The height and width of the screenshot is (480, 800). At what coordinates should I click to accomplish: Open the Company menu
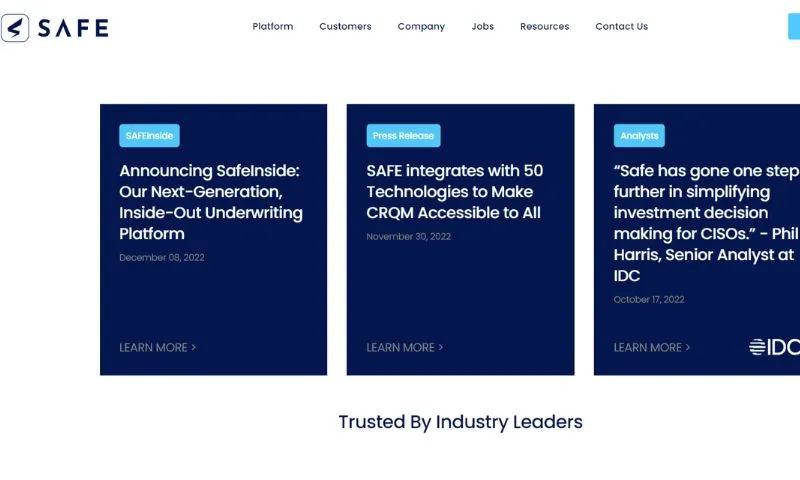(x=421, y=27)
